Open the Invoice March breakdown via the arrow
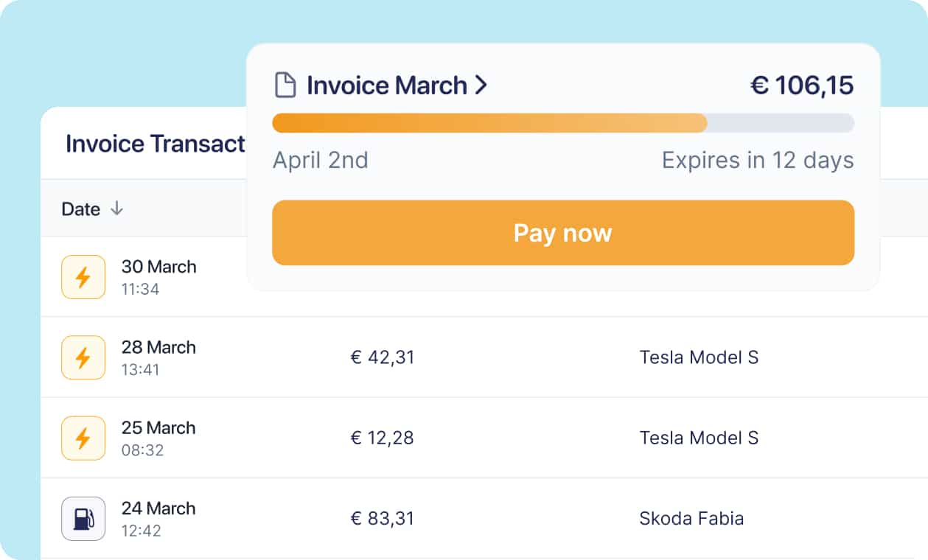Image resolution: width=928 pixels, height=560 pixels. [482, 85]
